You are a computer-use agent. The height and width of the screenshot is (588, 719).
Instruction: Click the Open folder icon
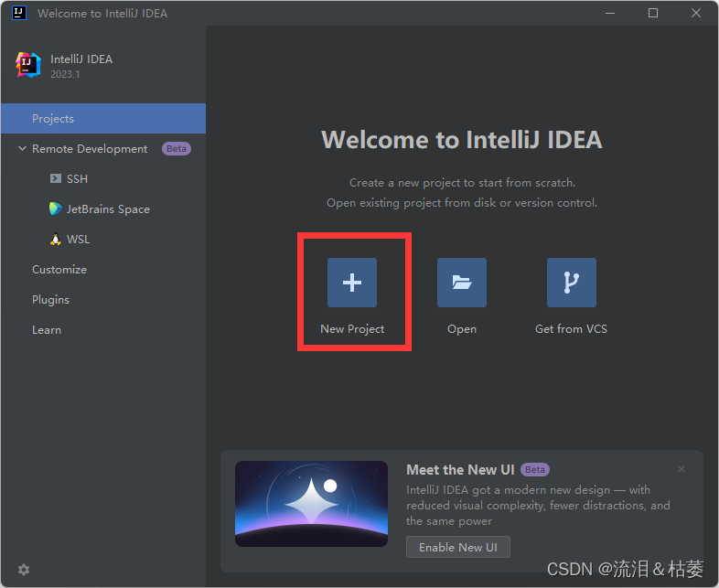(x=461, y=283)
